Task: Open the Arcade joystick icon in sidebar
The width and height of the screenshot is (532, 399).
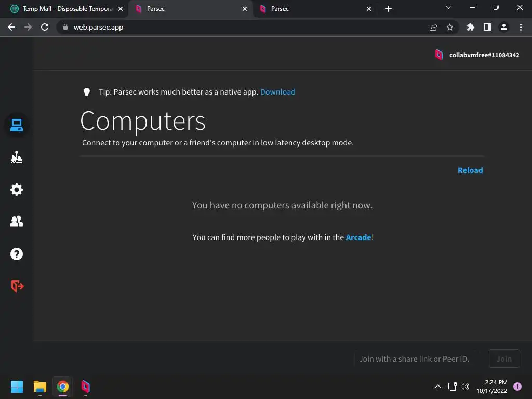Action: [16, 157]
